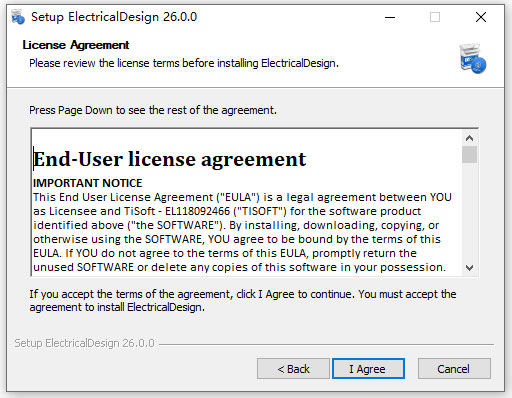Go back with the < Back button

pyautogui.click(x=293, y=369)
